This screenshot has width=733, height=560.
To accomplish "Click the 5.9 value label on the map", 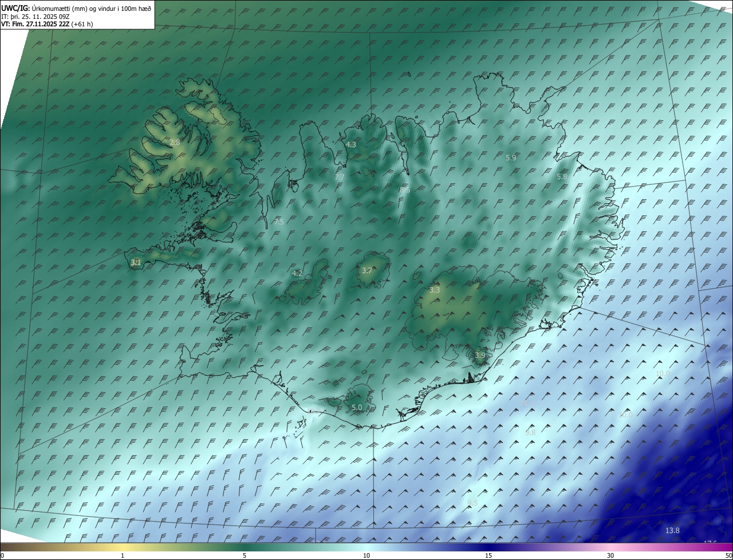I will click(511, 157).
